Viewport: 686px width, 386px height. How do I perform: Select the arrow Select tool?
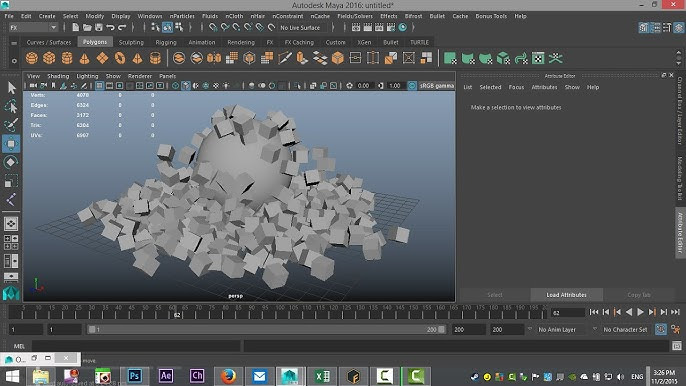pyautogui.click(x=11, y=88)
